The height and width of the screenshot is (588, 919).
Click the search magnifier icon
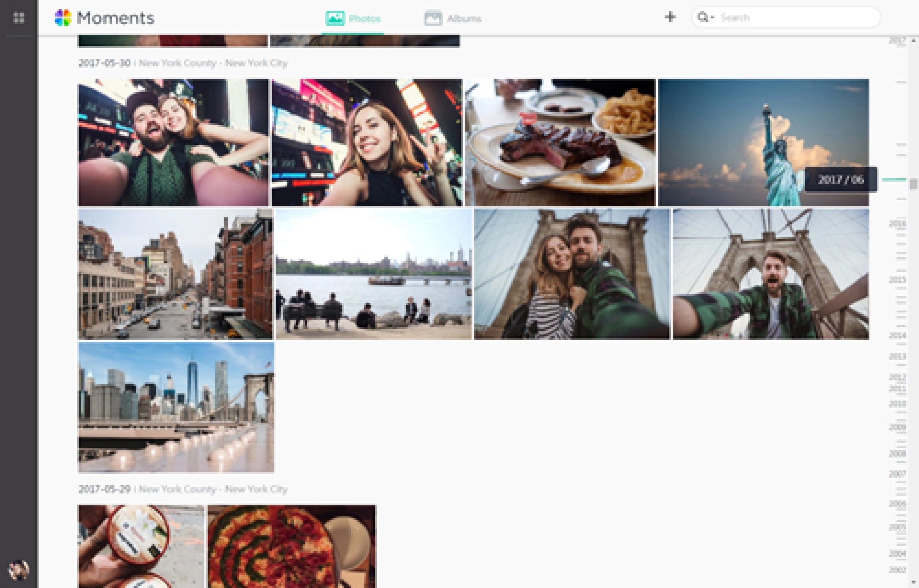(x=703, y=17)
